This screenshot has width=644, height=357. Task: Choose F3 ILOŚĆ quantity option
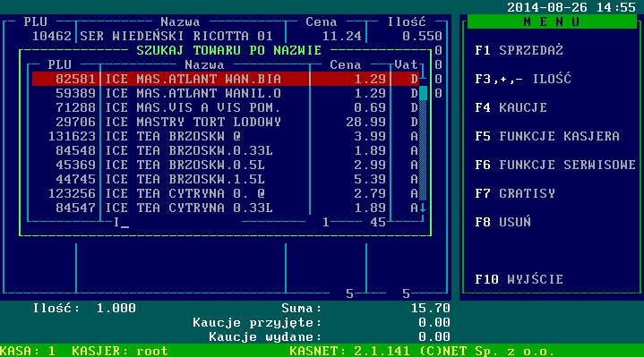click(x=523, y=79)
